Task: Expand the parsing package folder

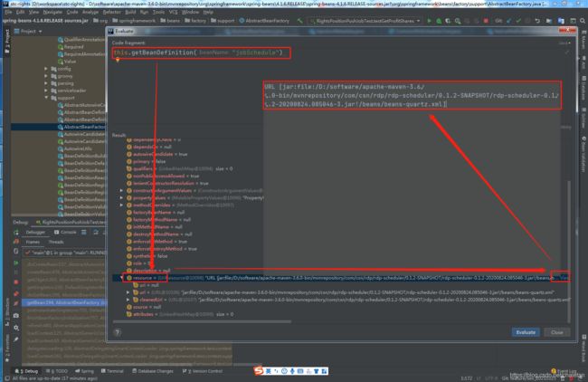Action: tap(46, 83)
